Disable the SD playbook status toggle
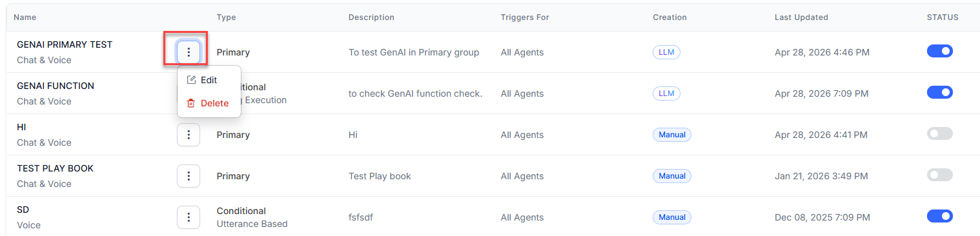The height and width of the screenshot is (236, 980). pyautogui.click(x=940, y=216)
